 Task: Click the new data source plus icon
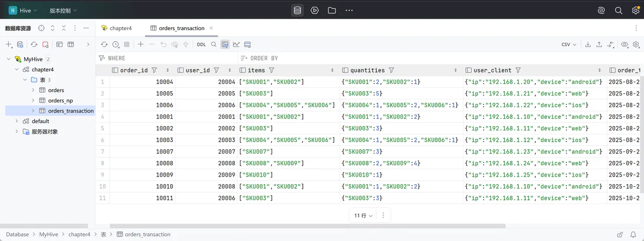coord(9,44)
